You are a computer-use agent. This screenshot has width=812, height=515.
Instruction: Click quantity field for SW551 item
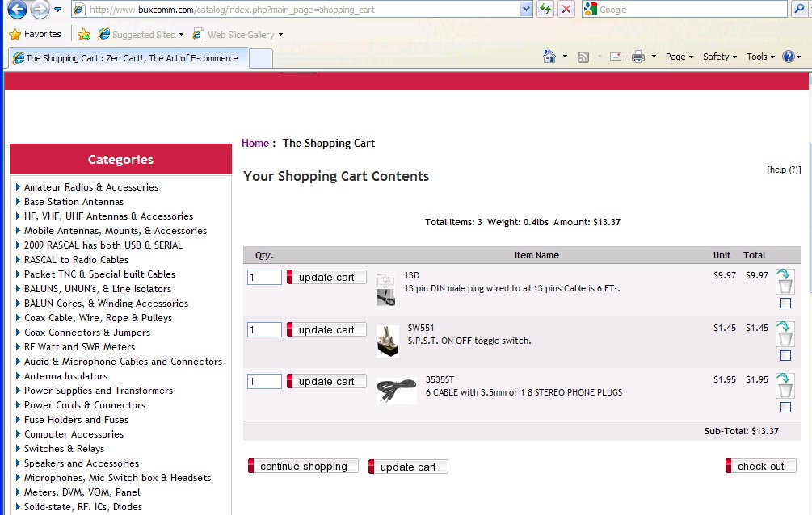pos(264,329)
